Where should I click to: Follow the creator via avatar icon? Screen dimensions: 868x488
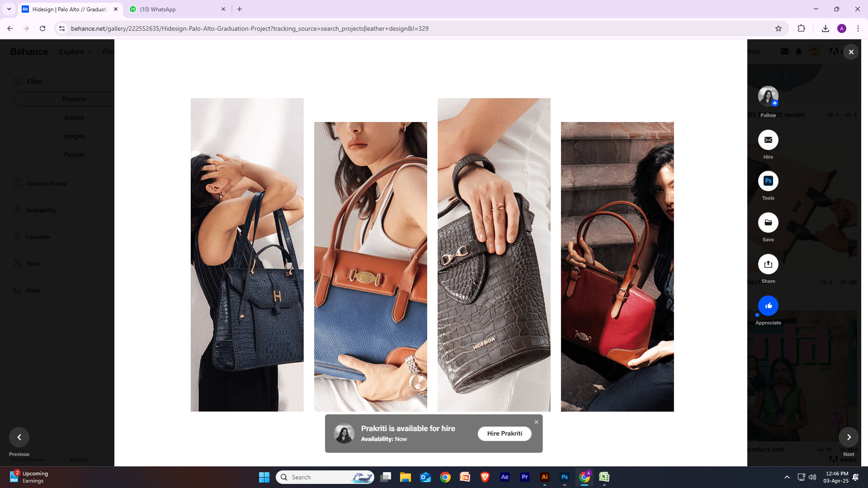coord(768,96)
